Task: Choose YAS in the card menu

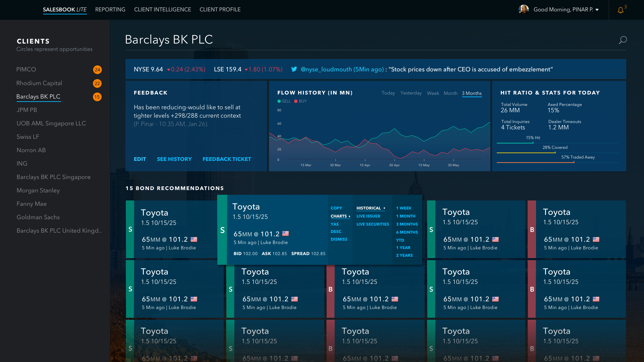Action: (x=335, y=224)
